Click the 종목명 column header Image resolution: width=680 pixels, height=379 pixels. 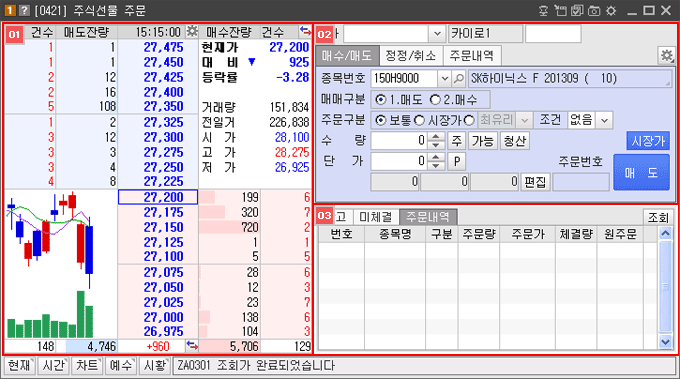point(395,235)
